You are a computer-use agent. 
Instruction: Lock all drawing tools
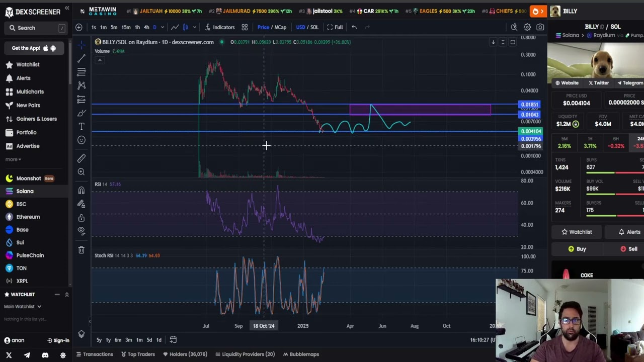point(82,218)
